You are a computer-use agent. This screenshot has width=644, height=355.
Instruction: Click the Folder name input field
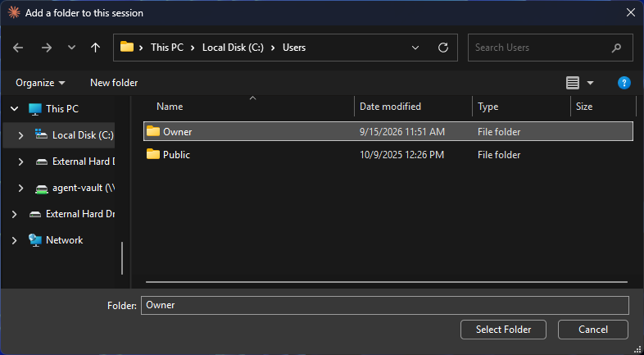tap(385, 305)
